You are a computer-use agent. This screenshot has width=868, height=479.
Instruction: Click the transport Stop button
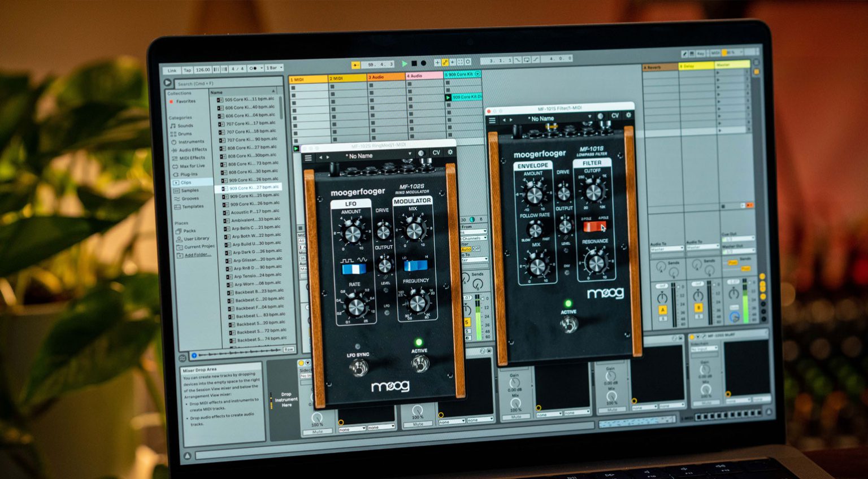click(414, 64)
